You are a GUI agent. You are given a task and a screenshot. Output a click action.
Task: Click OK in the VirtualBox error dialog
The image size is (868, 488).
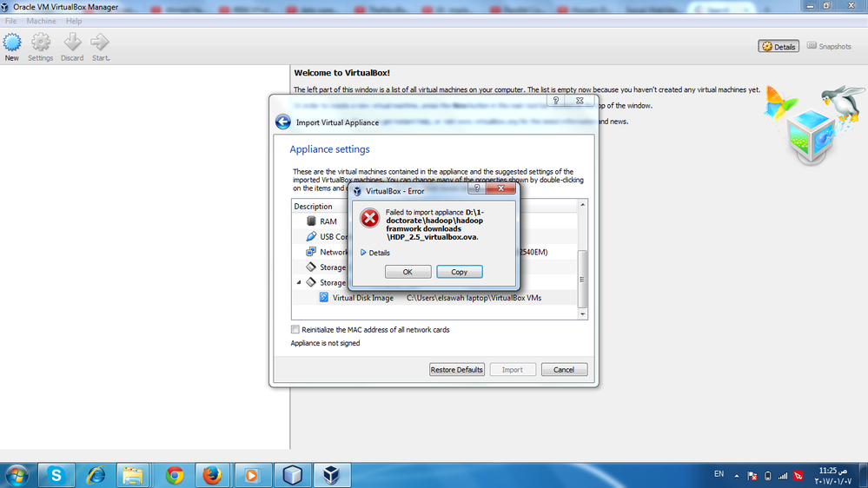coord(407,272)
